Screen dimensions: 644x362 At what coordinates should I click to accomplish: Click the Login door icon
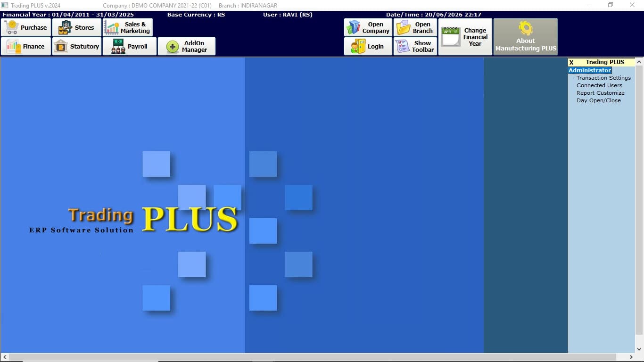[x=358, y=46]
